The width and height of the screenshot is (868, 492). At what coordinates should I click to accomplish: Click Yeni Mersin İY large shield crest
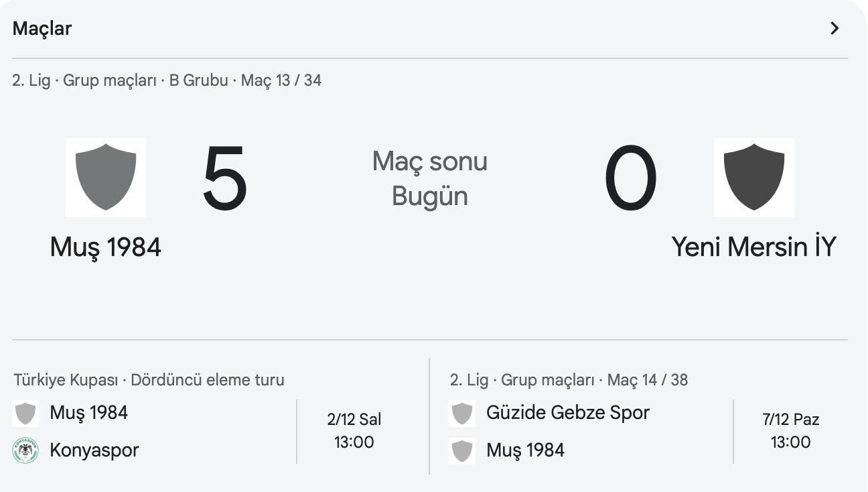click(753, 178)
